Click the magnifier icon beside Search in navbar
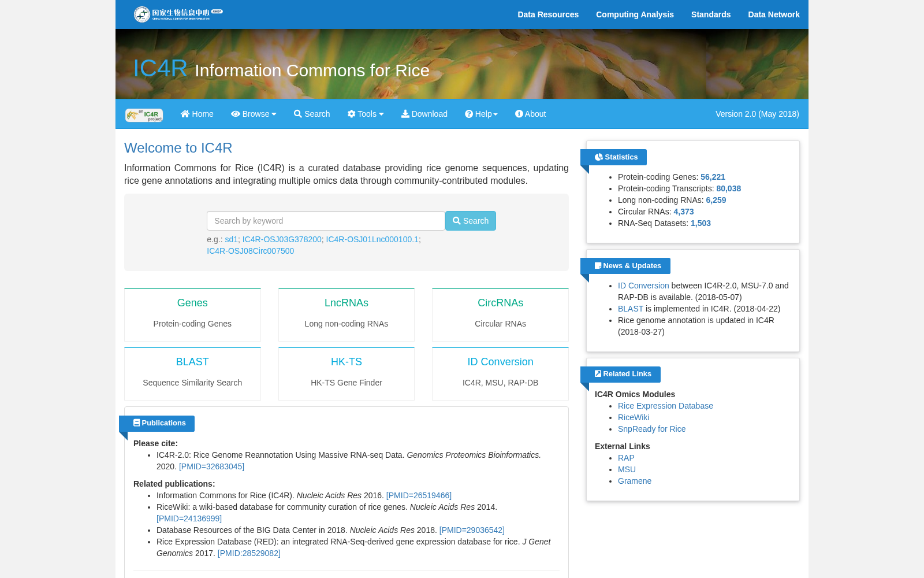The height and width of the screenshot is (578, 924). point(298,114)
